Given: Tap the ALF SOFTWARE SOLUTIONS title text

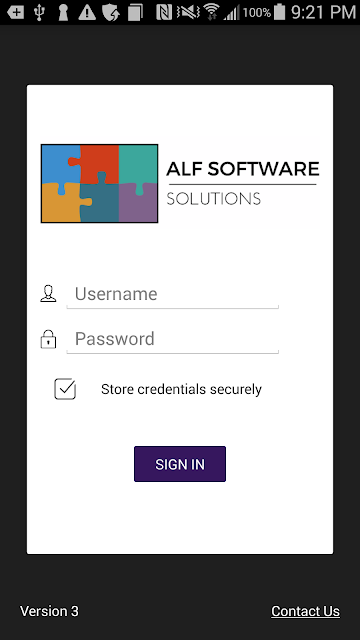Looking at the screenshot, I should (243, 183).
